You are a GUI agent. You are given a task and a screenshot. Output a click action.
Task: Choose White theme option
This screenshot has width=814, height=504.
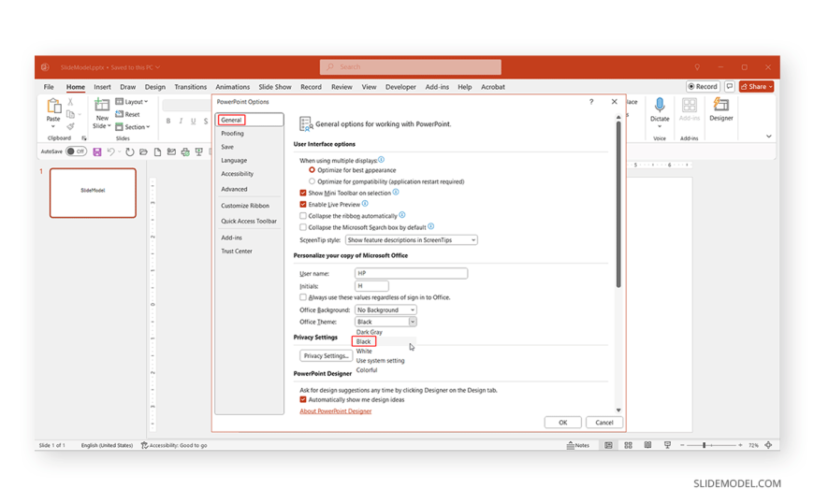click(x=364, y=352)
